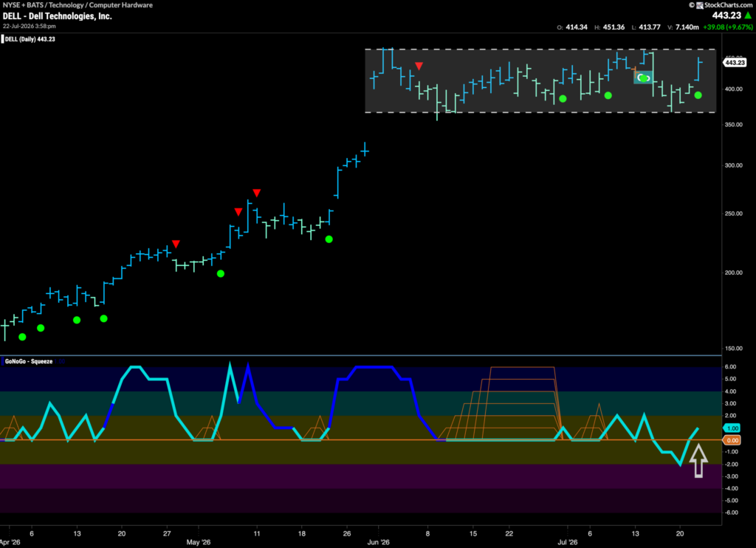Click the red triangle marker inside the June consolidation range
This screenshot has height=548, width=756.
[419, 66]
